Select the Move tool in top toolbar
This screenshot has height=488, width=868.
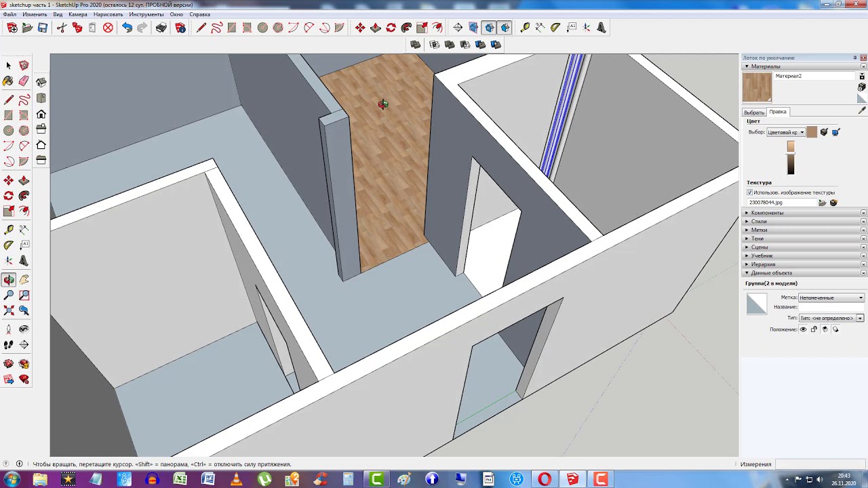click(360, 28)
